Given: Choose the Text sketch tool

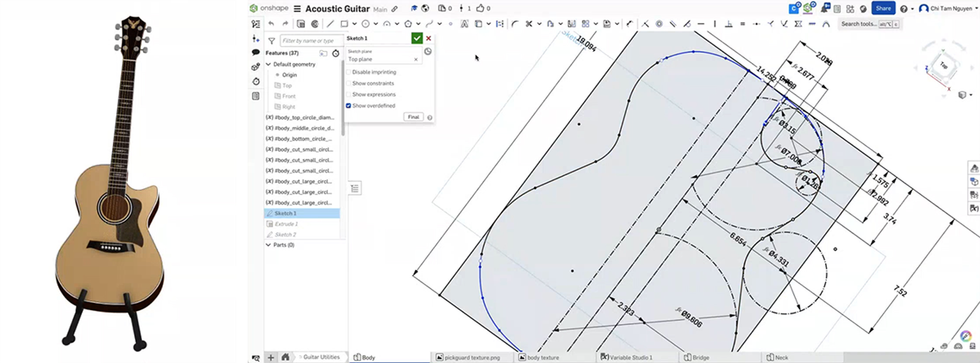Looking at the screenshot, I should (464, 24).
